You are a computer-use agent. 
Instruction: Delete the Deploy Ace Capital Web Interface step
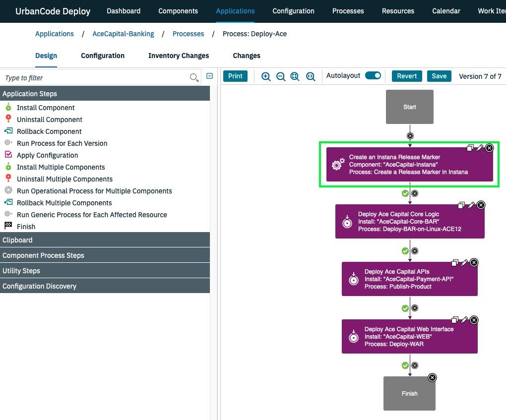[474, 320]
